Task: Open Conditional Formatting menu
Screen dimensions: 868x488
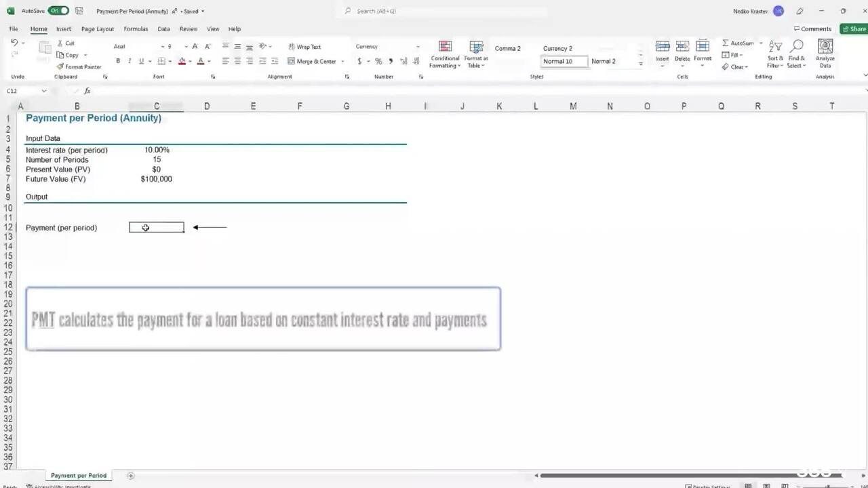Action: [445, 54]
